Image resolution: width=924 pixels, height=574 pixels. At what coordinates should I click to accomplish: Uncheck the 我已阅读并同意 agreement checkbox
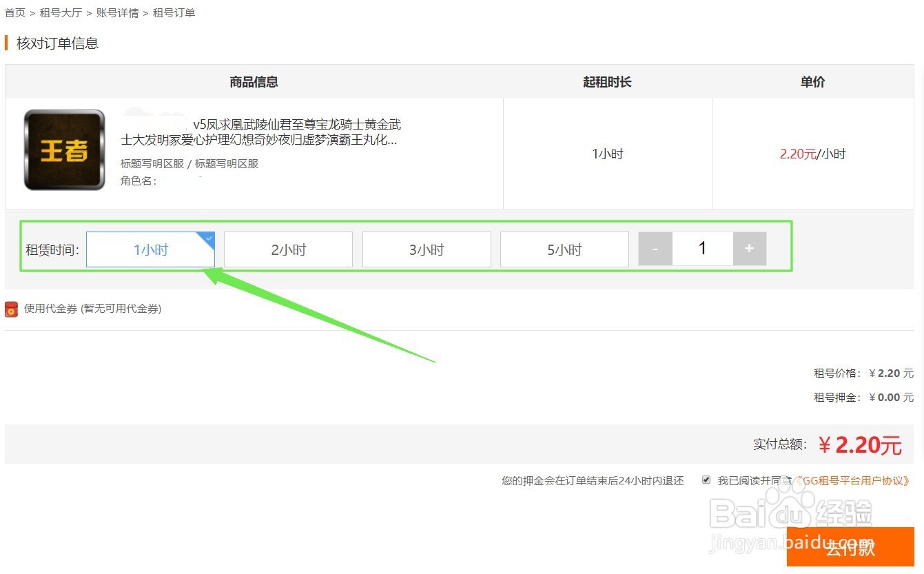706,480
